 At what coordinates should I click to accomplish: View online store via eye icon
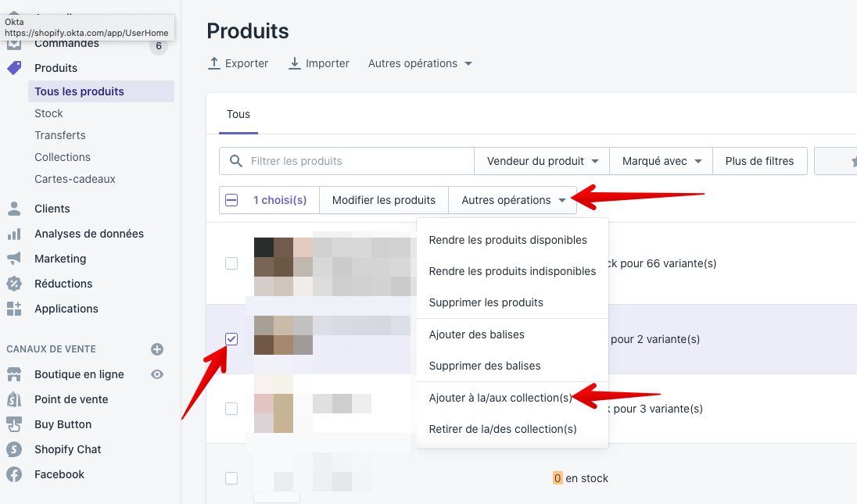click(x=157, y=374)
